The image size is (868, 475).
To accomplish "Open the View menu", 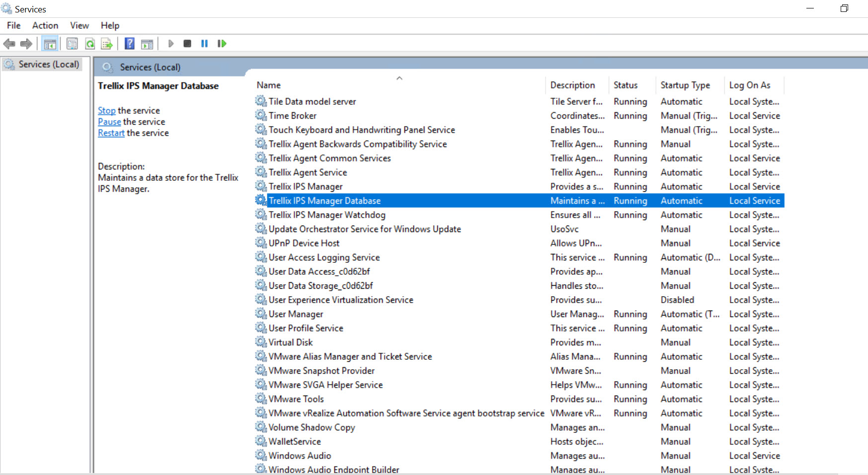I will [x=79, y=25].
